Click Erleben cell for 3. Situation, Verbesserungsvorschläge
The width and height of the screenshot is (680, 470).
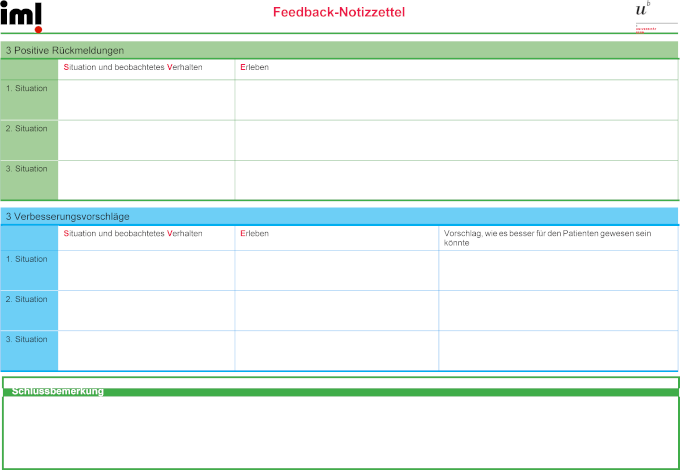coord(337,351)
